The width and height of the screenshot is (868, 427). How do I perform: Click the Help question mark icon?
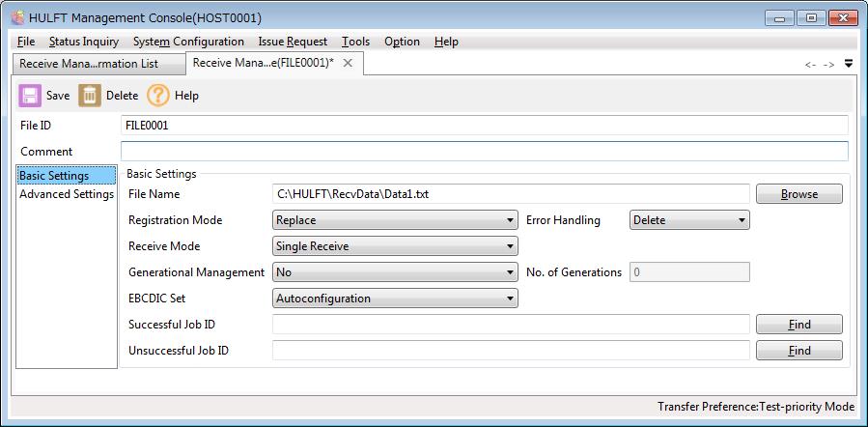coord(158,96)
